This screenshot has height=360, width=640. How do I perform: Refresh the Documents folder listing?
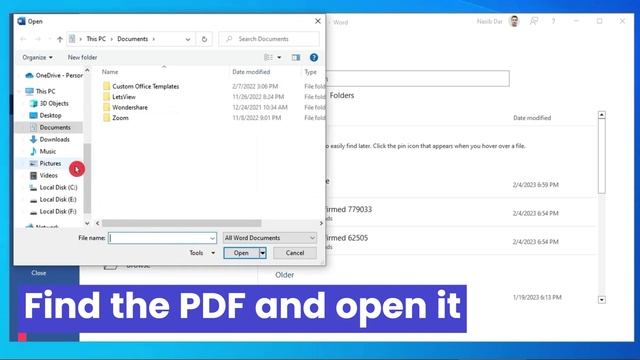pyautogui.click(x=204, y=39)
